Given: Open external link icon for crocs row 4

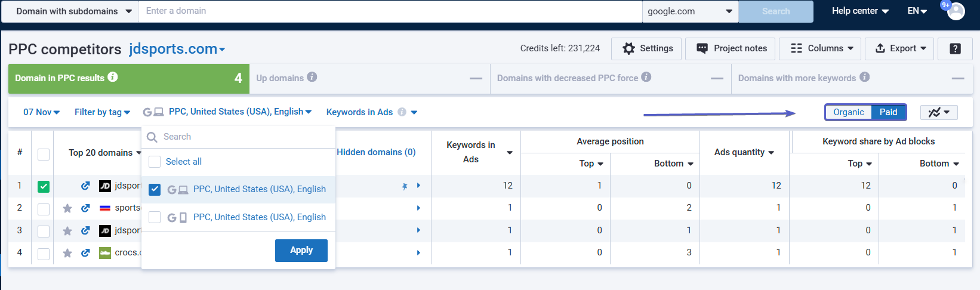Looking at the screenshot, I should (85, 252).
